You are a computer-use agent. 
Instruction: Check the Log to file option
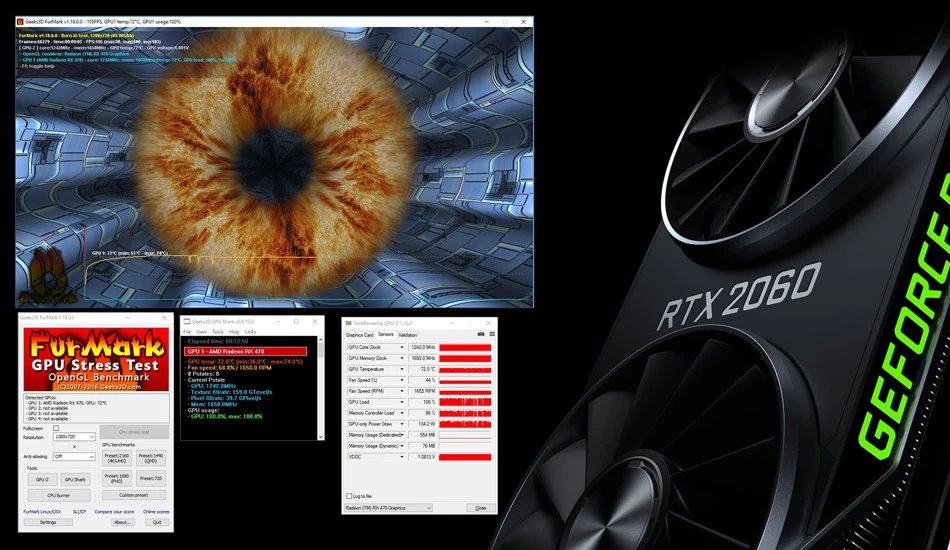(349, 496)
